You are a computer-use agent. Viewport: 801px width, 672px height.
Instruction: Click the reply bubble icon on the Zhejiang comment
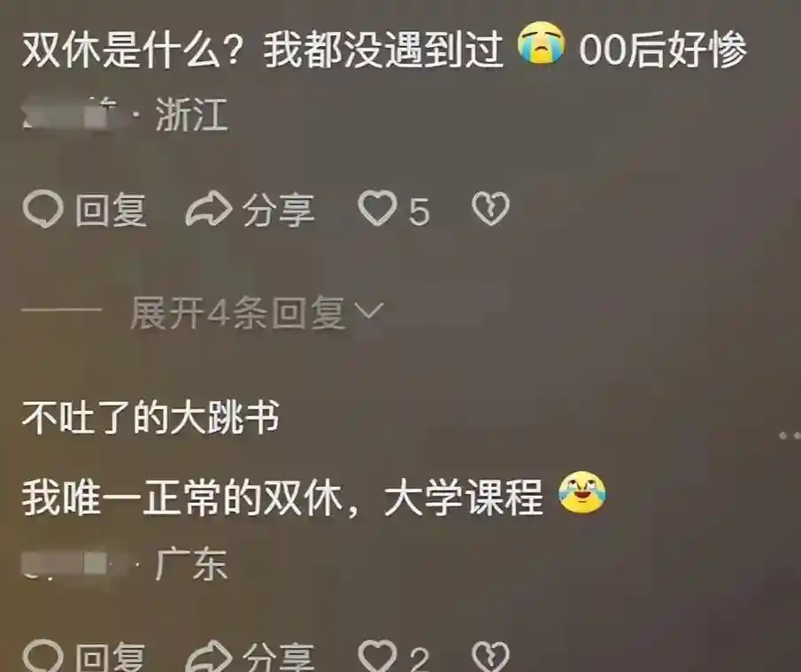tap(42, 209)
